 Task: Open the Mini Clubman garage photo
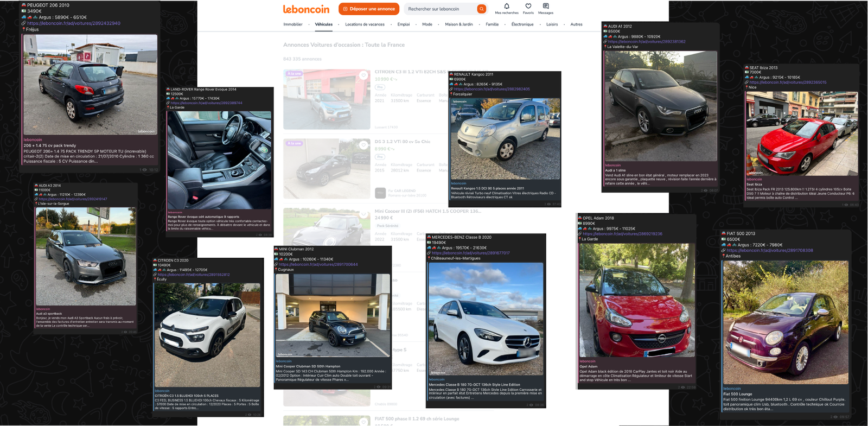click(333, 315)
